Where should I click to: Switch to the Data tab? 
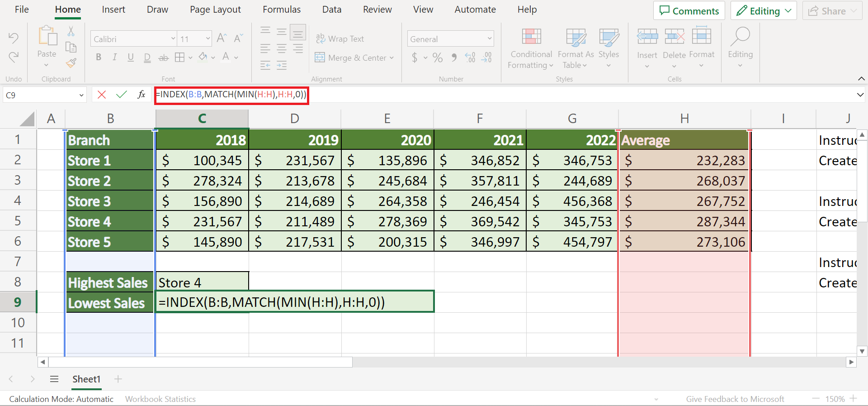pos(332,10)
